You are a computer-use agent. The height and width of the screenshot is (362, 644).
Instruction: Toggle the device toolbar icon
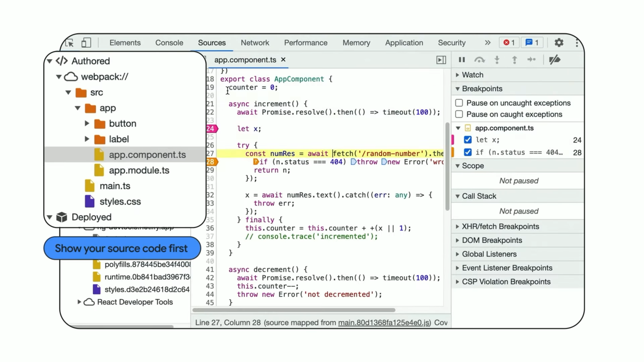(x=86, y=43)
